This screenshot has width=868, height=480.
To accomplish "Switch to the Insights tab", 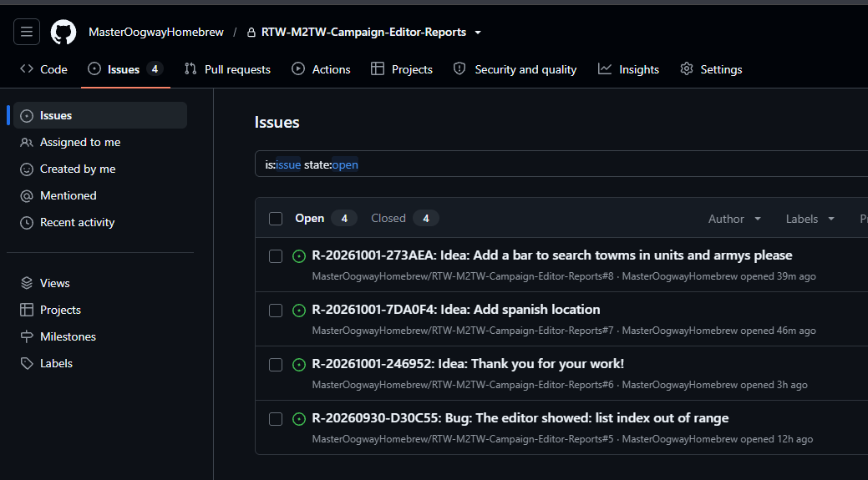I will point(628,69).
